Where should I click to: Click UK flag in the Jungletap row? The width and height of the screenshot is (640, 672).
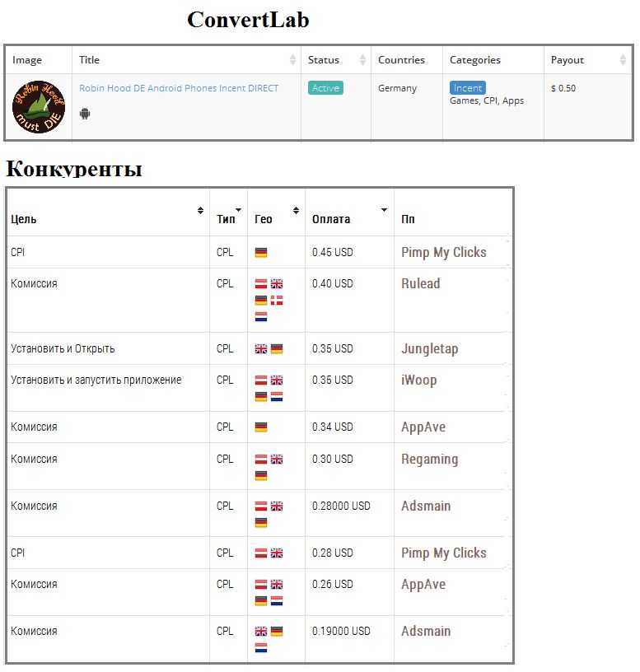tap(261, 349)
